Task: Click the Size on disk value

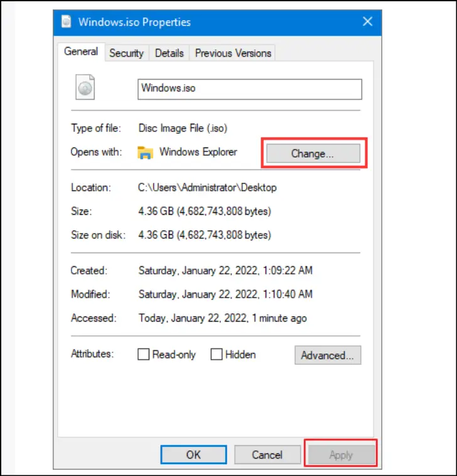Action: point(205,235)
